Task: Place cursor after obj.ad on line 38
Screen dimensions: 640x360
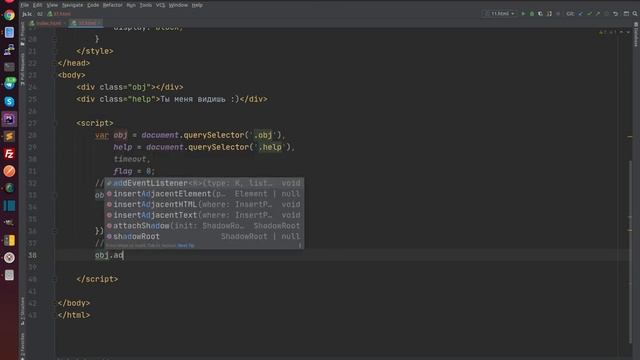Action: pos(123,256)
